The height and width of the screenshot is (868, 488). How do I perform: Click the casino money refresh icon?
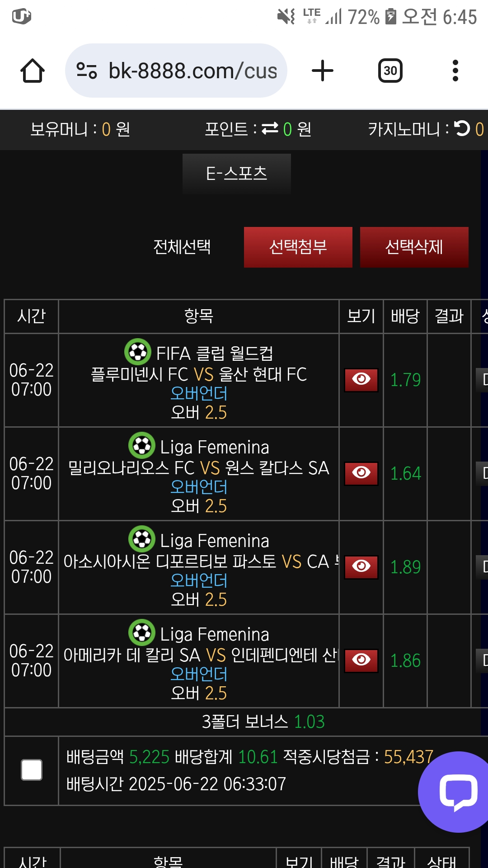[462, 128]
